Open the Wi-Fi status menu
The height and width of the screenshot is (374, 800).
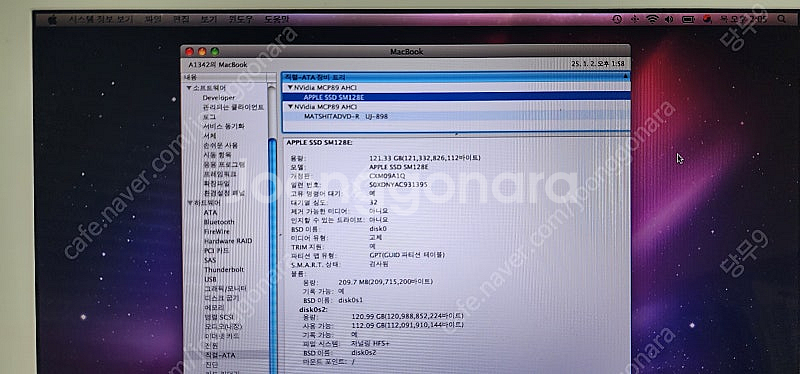[x=653, y=19]
